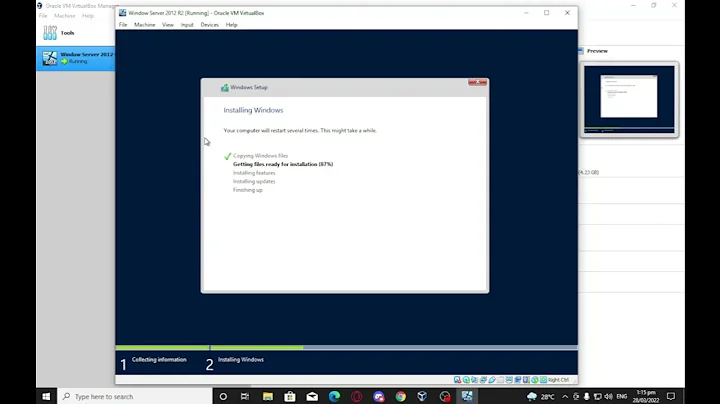Click the VM preview thumbnail in Manager
The height and width of the screenshot is (404, 720).
(629, 99)
